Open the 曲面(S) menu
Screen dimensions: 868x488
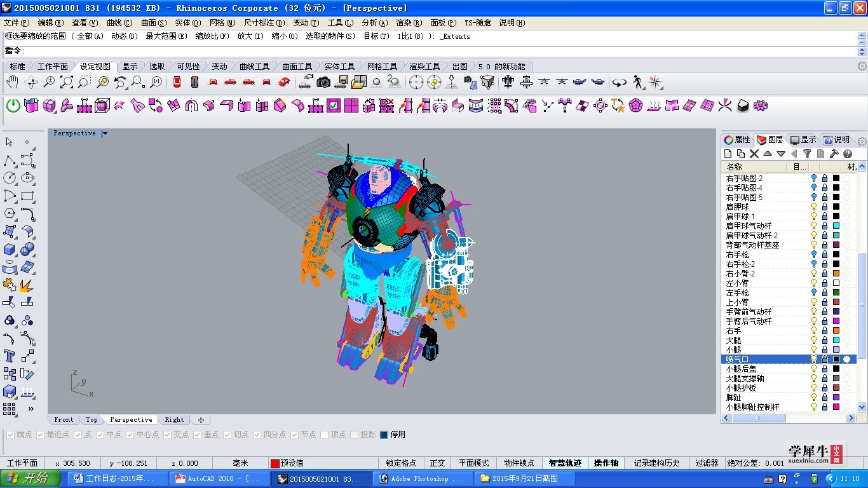coord(154,23)
